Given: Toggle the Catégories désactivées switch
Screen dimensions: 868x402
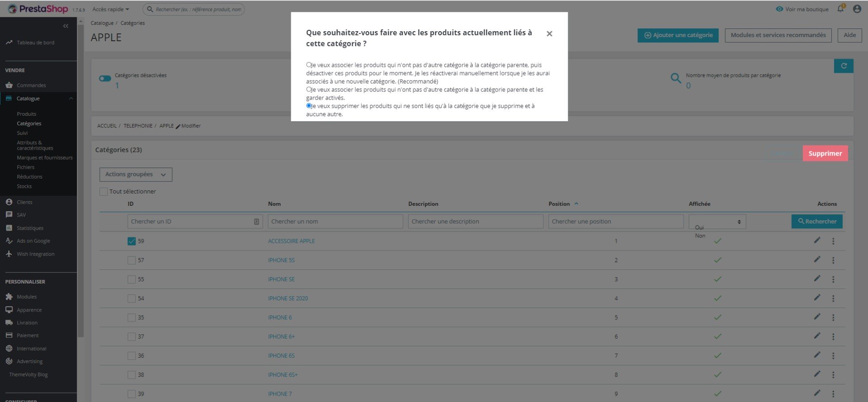Looking at the screenshot, I should click(x=105, y=79).
